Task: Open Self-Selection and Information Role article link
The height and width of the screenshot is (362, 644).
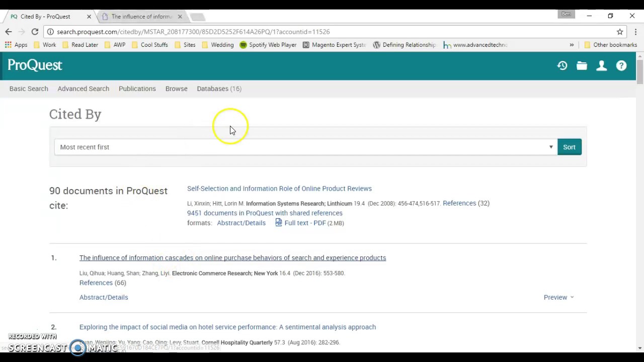Action: [279, 189]
